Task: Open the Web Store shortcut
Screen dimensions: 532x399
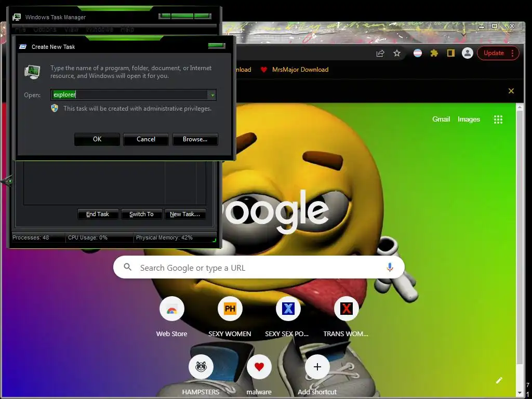Action: (x=171, y=316)
